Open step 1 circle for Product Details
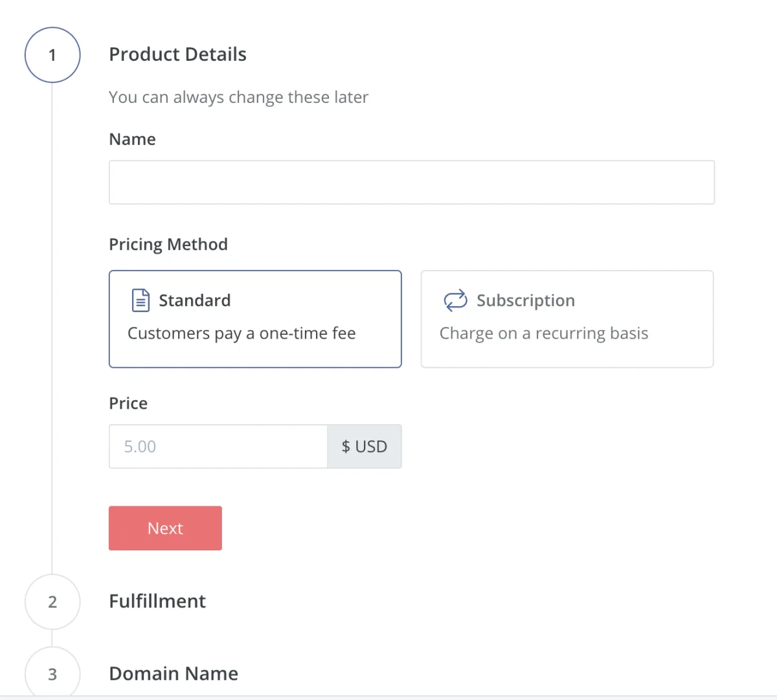The height and width of the screenshot is (700, 777). (x=52, y=55)
